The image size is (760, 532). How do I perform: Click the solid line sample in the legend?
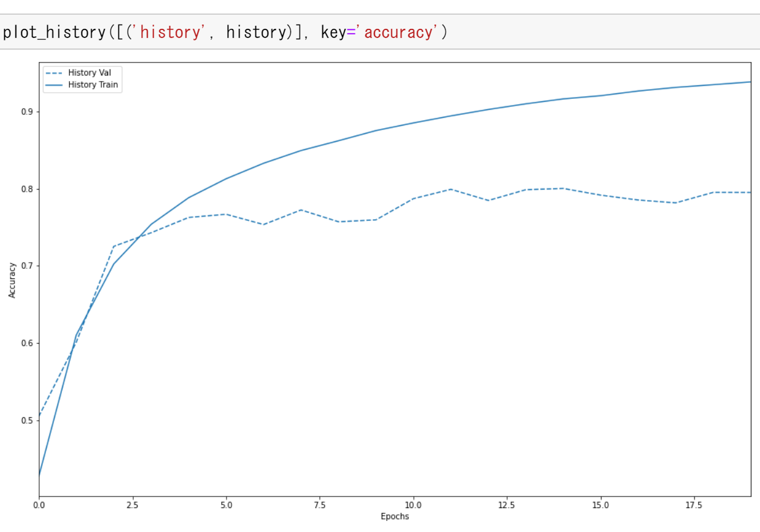55,85
